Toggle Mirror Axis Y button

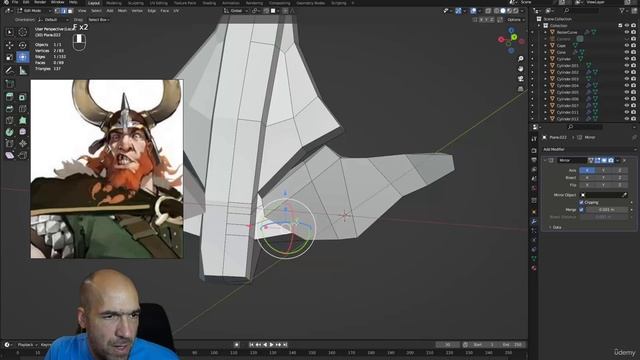pyautogui.click(x=603, y=170)
